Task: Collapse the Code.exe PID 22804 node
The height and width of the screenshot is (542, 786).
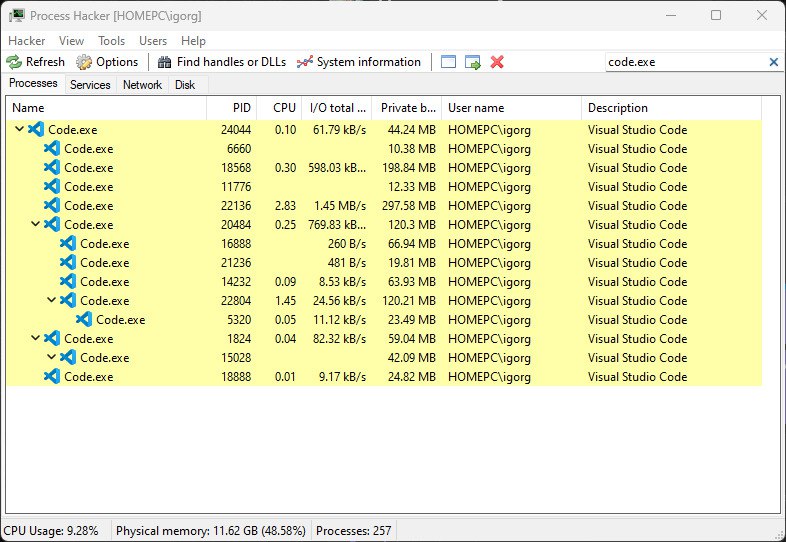Action: click(52, 300)
